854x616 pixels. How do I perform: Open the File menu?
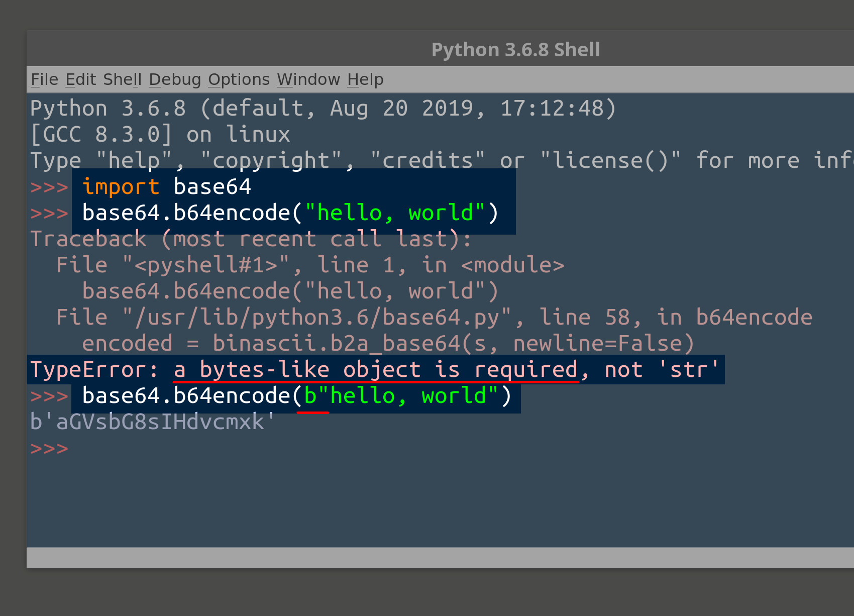tap(44, 79)
